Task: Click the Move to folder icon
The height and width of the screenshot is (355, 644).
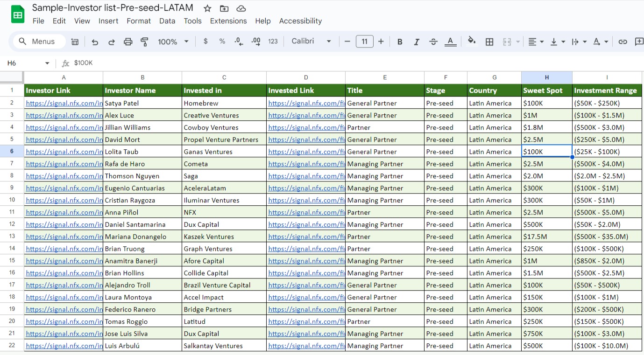Action: (x=224, y=8)
